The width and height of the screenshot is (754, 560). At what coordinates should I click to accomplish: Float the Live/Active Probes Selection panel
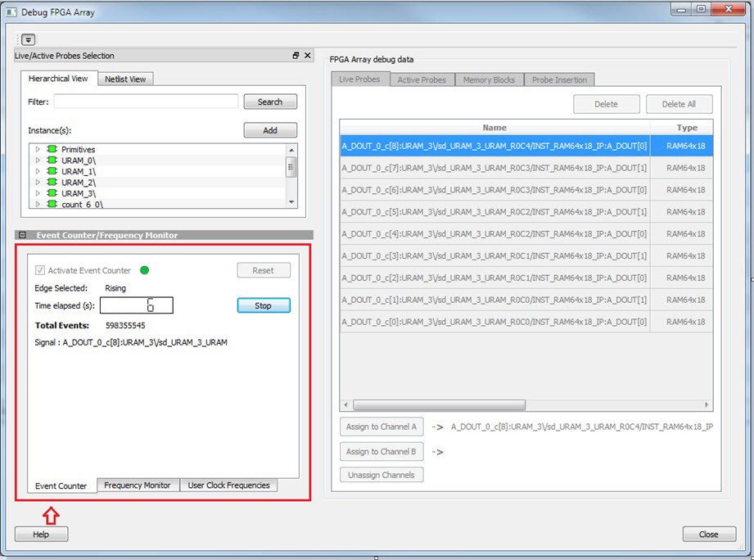tap(296, 56)
